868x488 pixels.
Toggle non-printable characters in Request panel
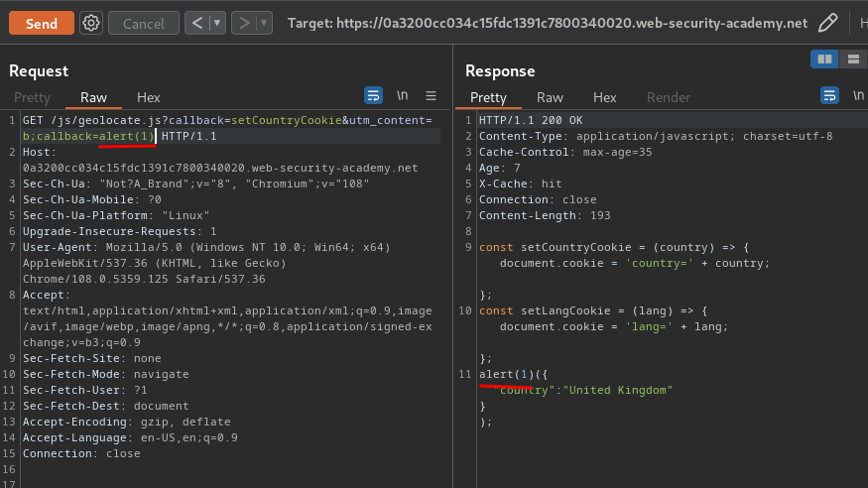[403, 96]
